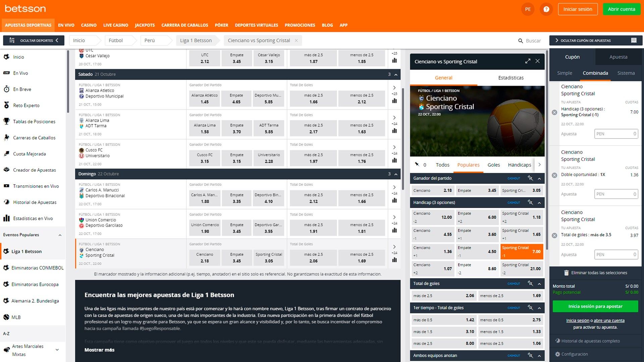
Task: Click the delete icon to eliminate all selections
Action: 567,273
